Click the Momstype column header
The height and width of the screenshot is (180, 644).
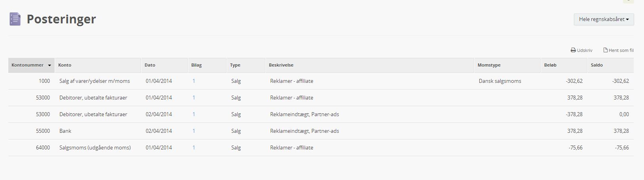[489, 65]
